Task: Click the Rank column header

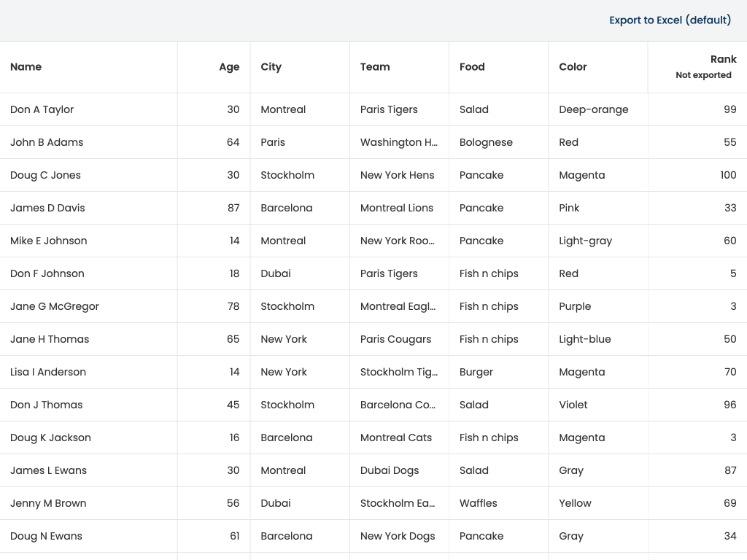Action: point(723,60)
